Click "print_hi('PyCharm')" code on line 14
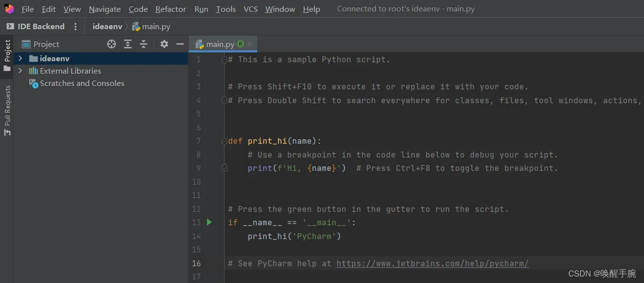This screenshot has height=283, width=644. click(x=294, y=236)
